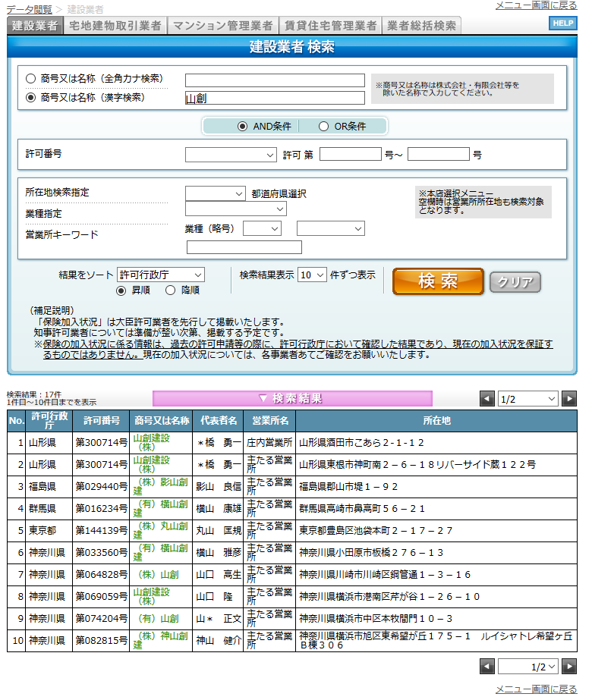Switch to 建設業者 tab
This screenshot has height=700, width=592.
tap(35, 26)
